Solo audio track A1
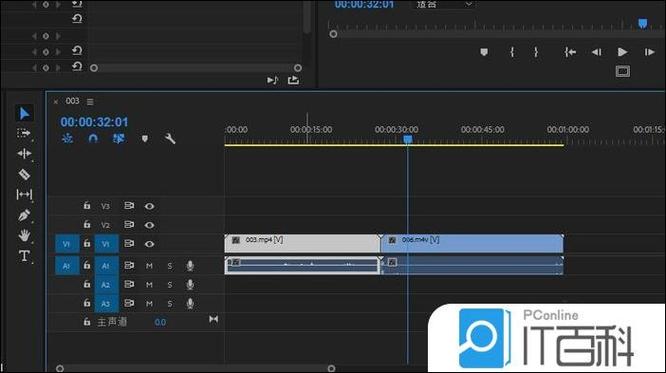 click(170, 266)
